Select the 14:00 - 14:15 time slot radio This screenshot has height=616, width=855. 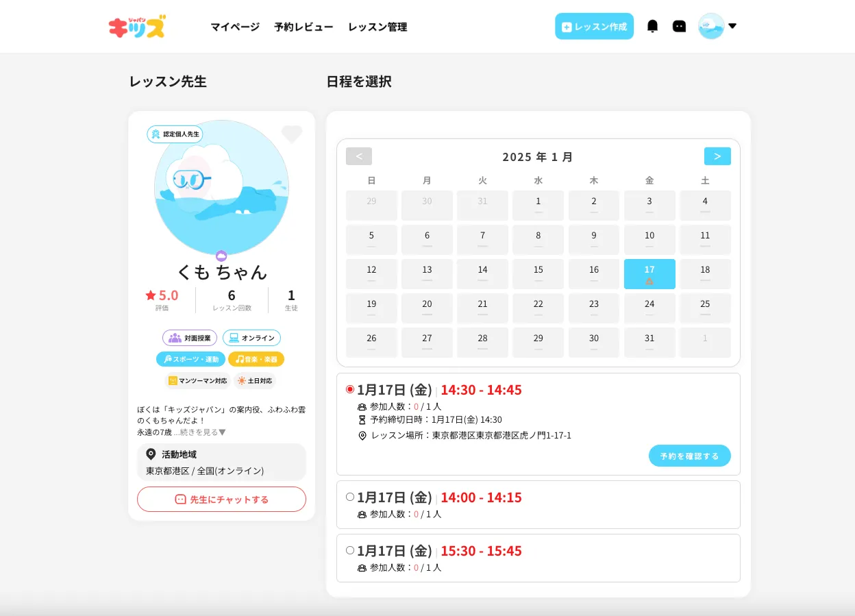(350, 497)
